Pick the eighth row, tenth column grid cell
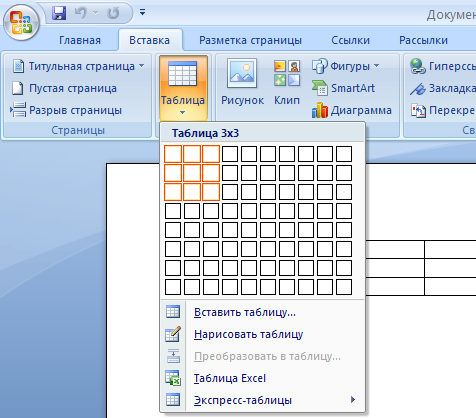The height and width of the screenshot is (418, 476). 344,287
